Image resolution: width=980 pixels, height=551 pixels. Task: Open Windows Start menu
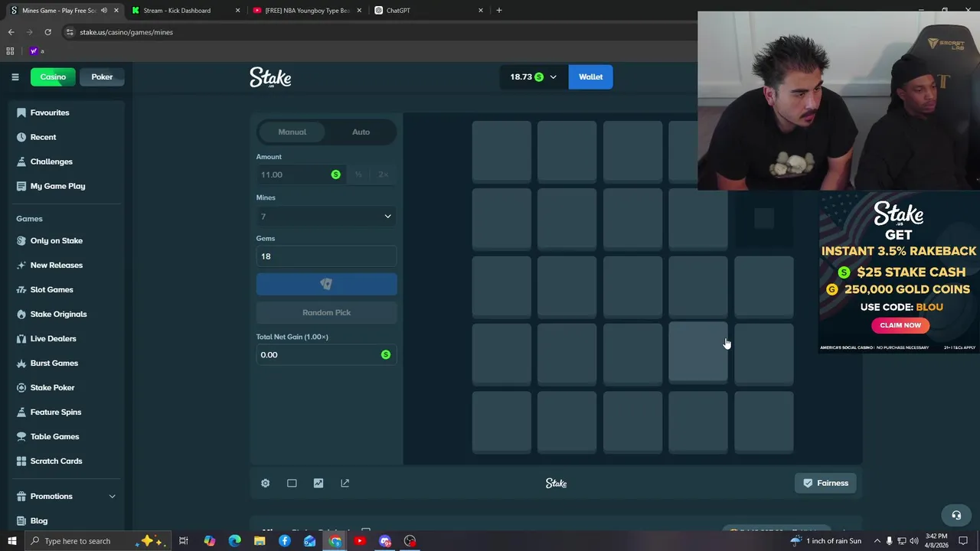point(11,541)
